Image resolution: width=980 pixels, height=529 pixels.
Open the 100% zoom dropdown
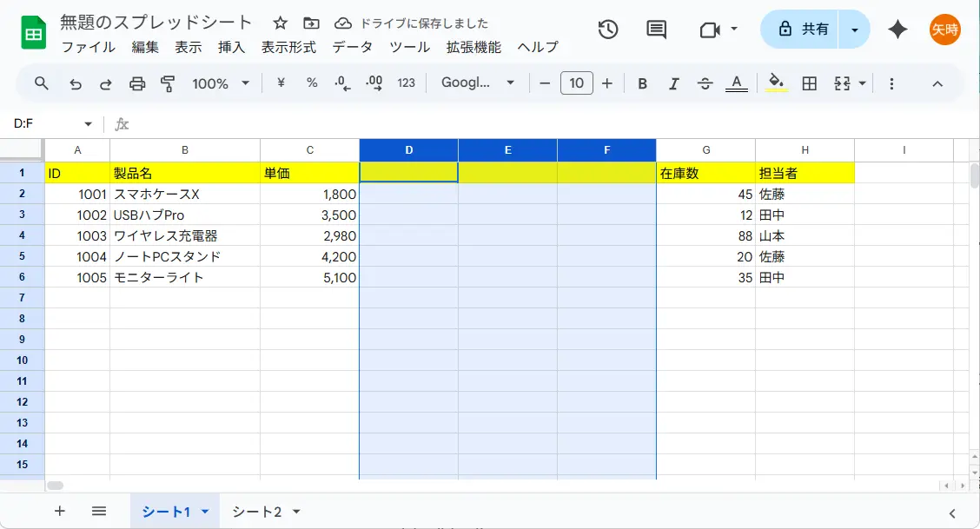point(221,83)
